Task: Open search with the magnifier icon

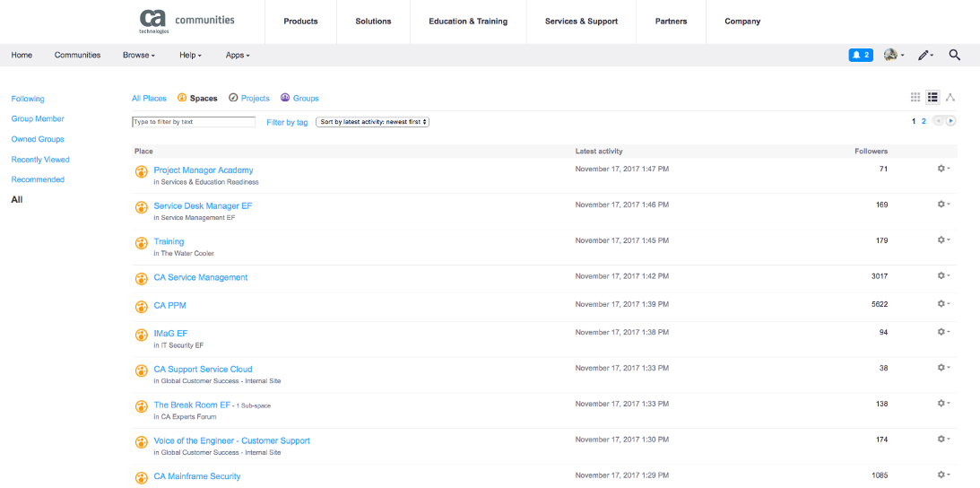Action: pos(954,55)
